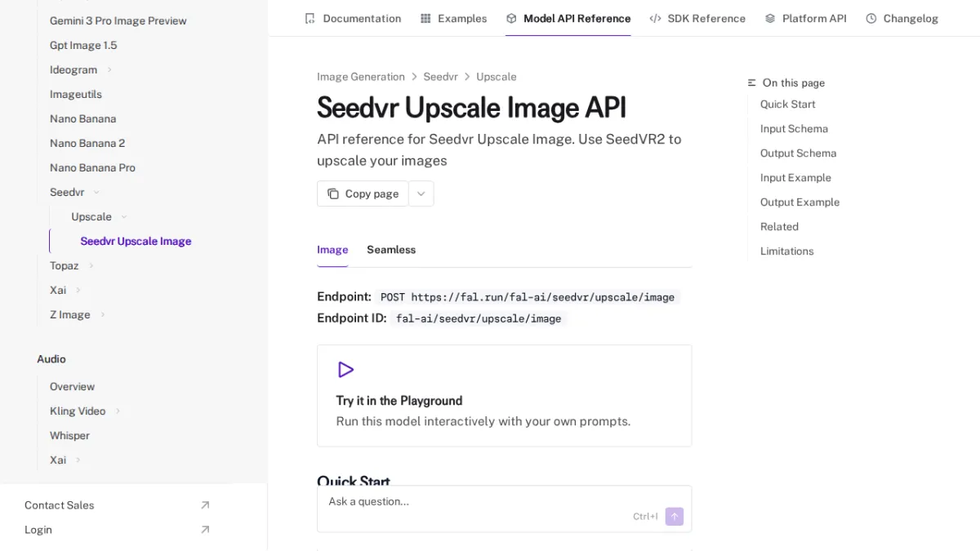980x551 pixels.
Task: Jump to Quick Start in page outline
Action: click(787, 104)
